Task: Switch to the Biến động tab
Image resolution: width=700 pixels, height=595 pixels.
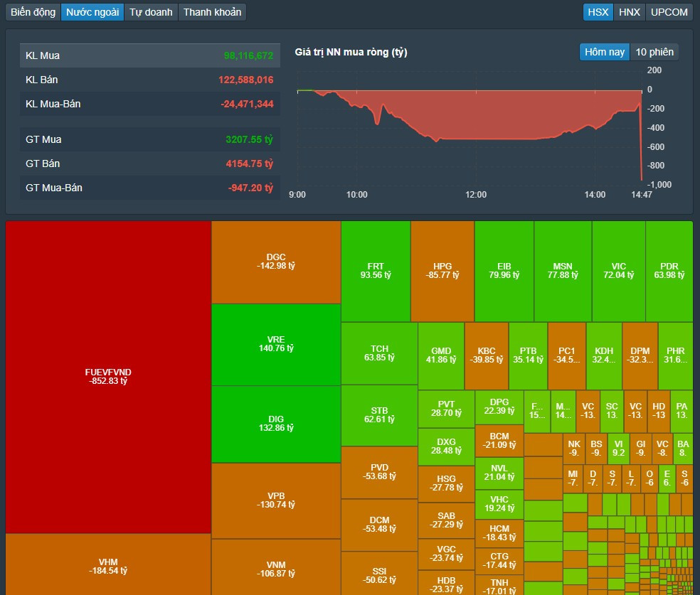Action: click(x=33, y=12)
